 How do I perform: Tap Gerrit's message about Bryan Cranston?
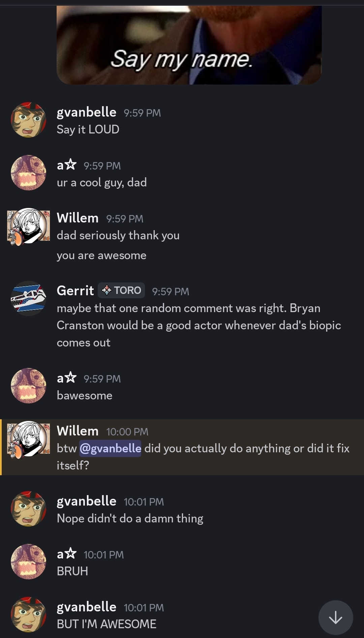pos(199,325)
